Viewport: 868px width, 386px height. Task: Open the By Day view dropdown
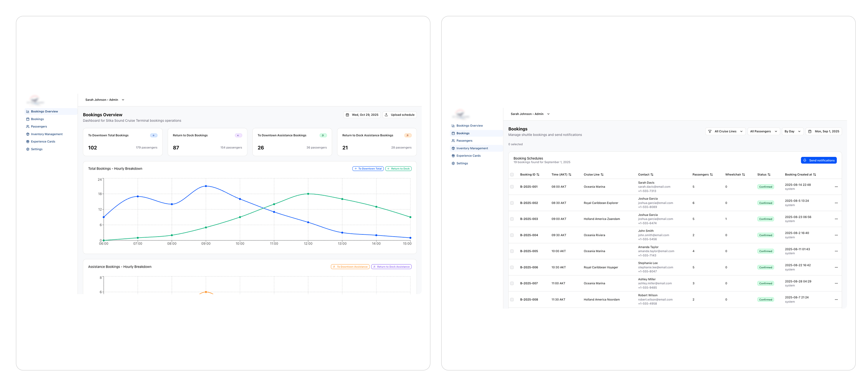[x=792, y=131]
